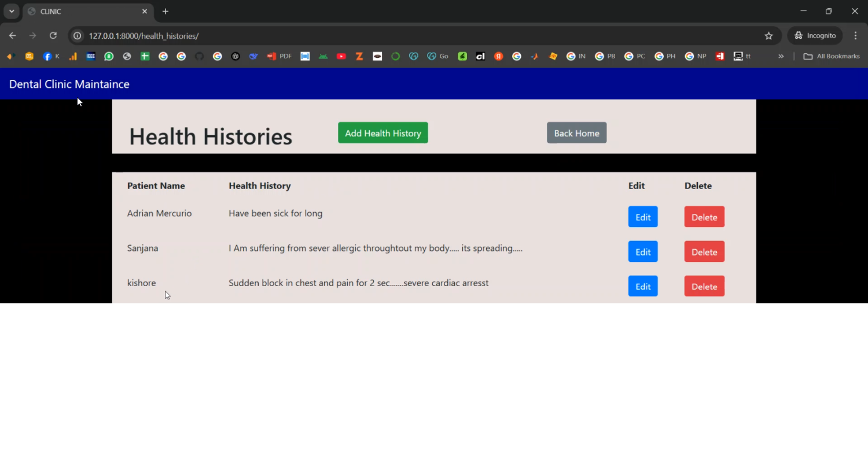This screenshot has width=868, height=459.
Task: Open the Android bookmark icon
Action: [x=323, y=57]
